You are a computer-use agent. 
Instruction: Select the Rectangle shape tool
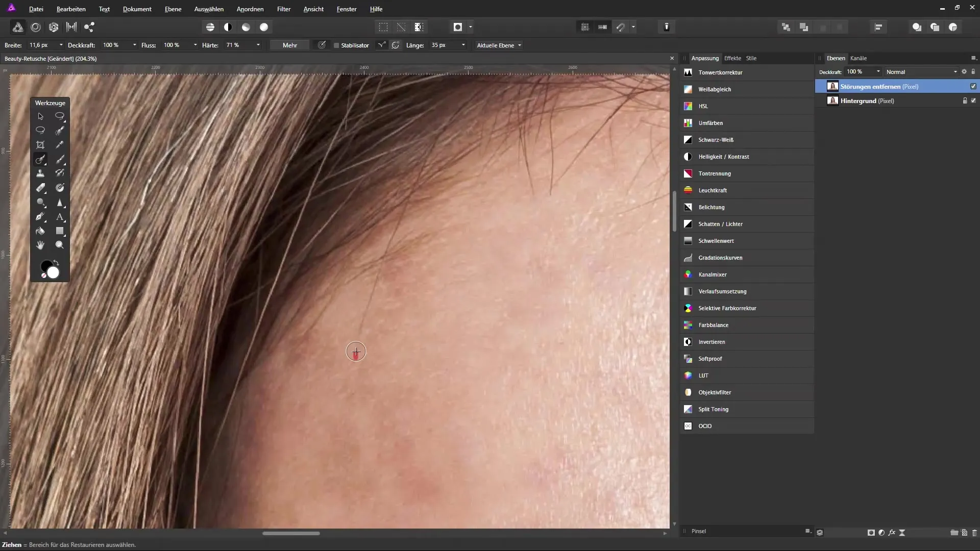pyautogui.click(x=60, y=231)
